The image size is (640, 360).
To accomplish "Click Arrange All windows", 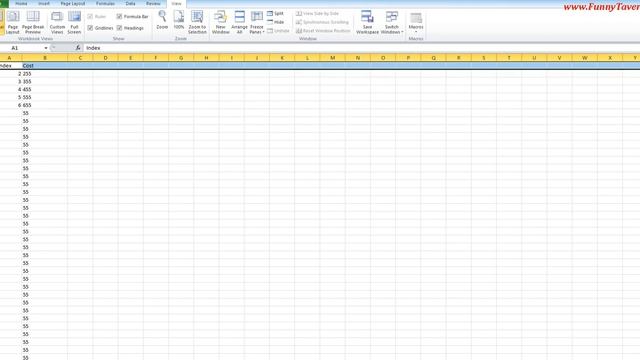I will click(239, 22).
